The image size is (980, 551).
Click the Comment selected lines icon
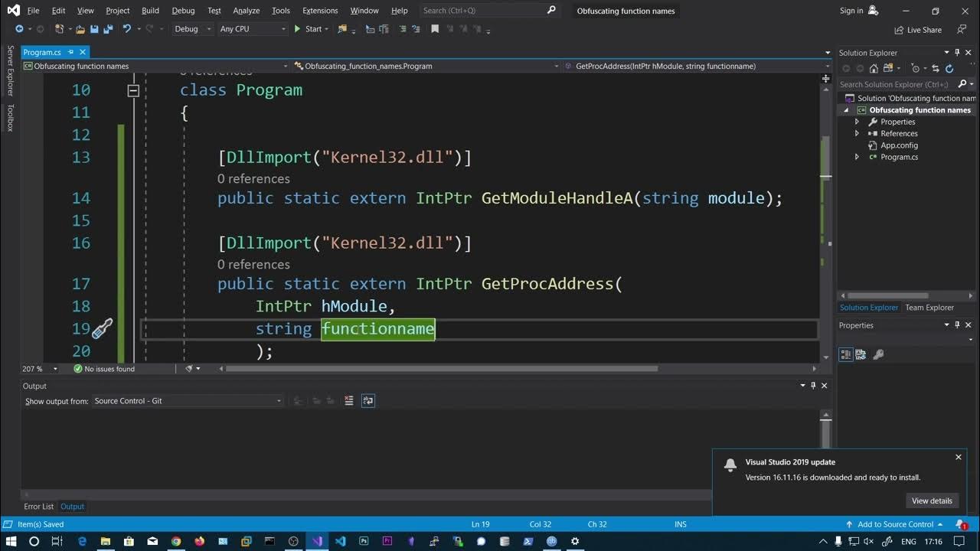(402, 29)
